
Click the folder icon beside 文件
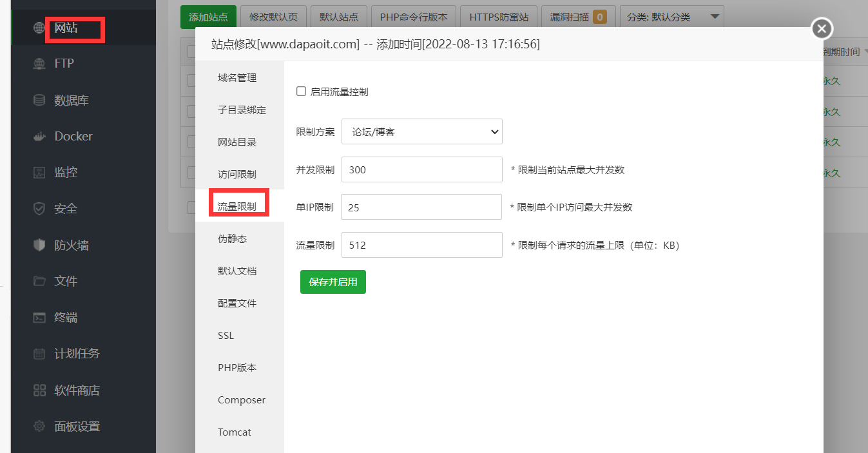[39, 281]
